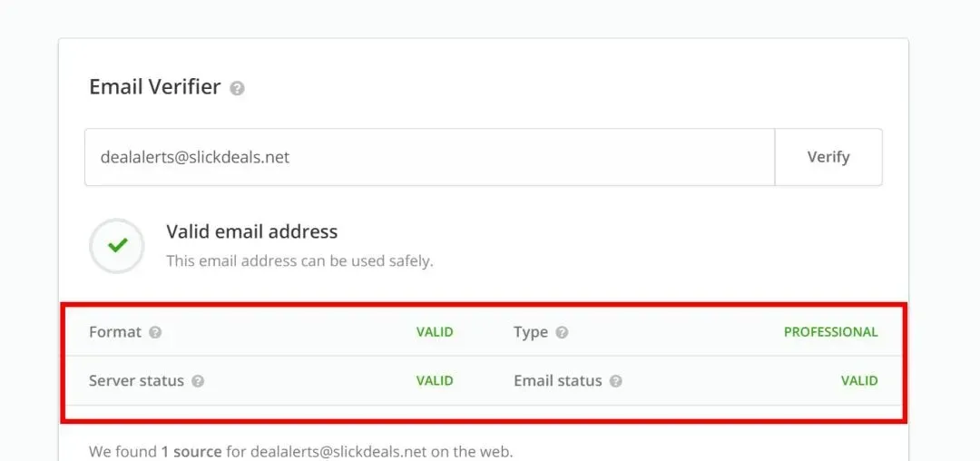
Task: Click the green checkmark validity icon
Action: 117,246
